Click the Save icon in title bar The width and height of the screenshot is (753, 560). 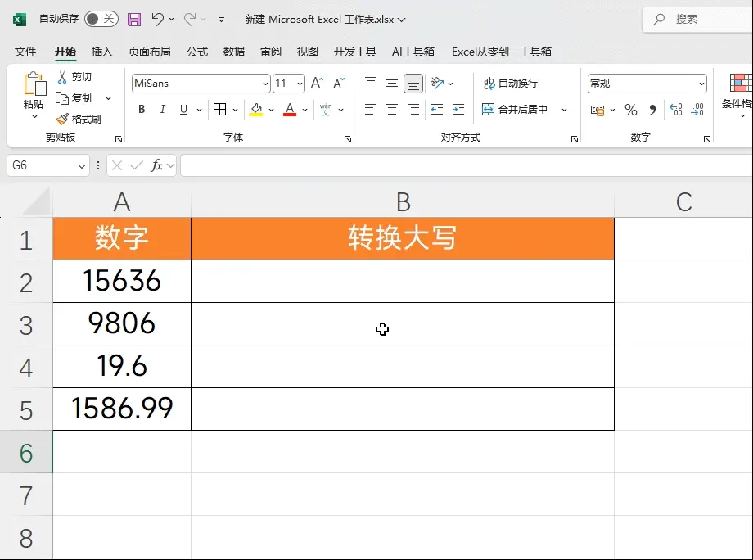134,19
